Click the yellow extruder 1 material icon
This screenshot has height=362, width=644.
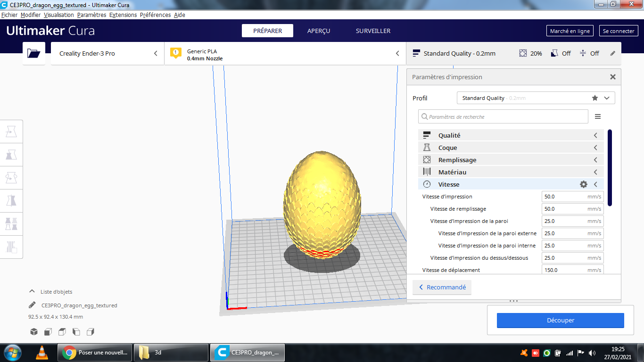tap(176, 53)
